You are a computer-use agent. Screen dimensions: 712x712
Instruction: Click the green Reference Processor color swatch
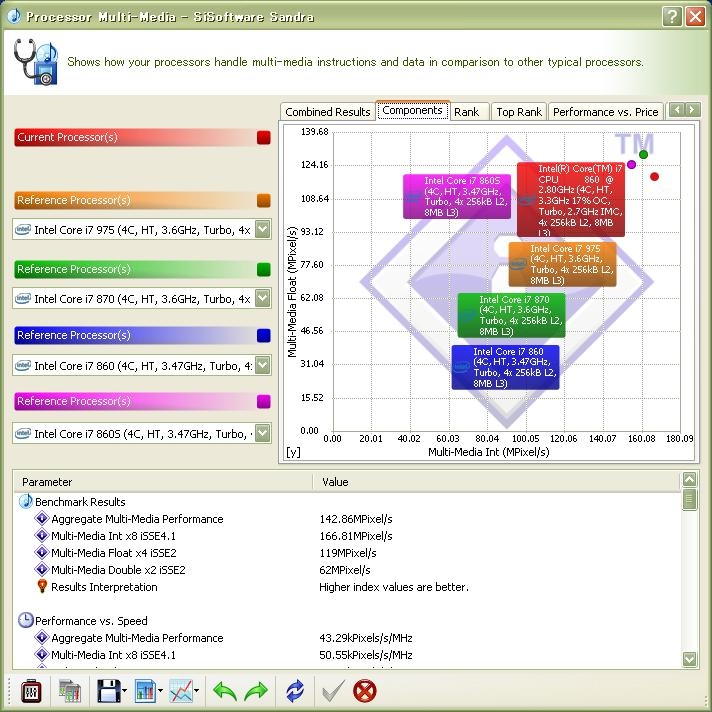point(263,269)
